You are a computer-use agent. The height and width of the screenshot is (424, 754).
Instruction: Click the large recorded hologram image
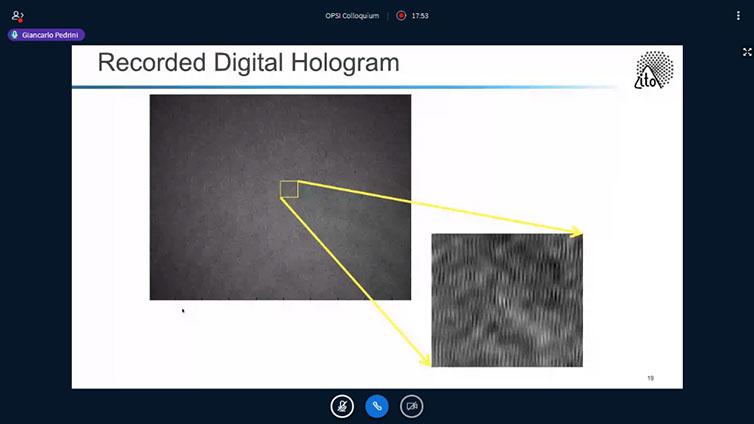[x=280, y=197]
